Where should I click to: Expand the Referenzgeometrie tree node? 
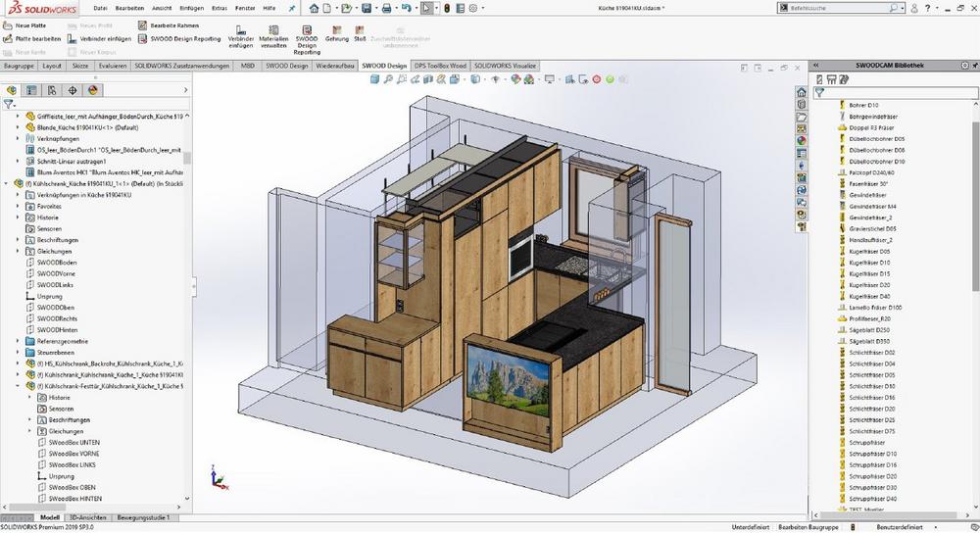[x=18, y=341]
